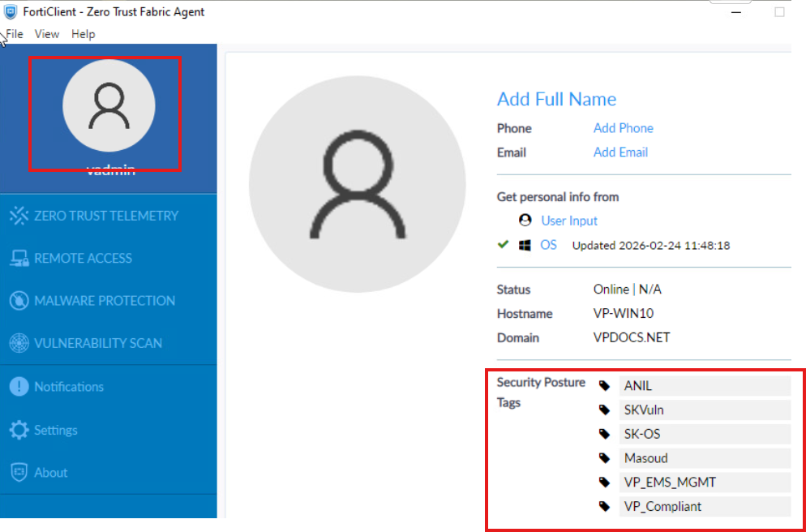The width and height of the screenshot is (806, 532).
Task: Select User Input personal info source
Action: (x=569, y=221)
